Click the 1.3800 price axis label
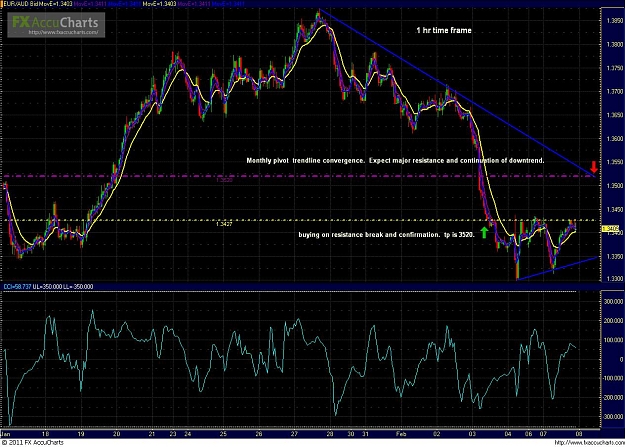The height and width of the screenshot is (447, 625). point(615,45)
